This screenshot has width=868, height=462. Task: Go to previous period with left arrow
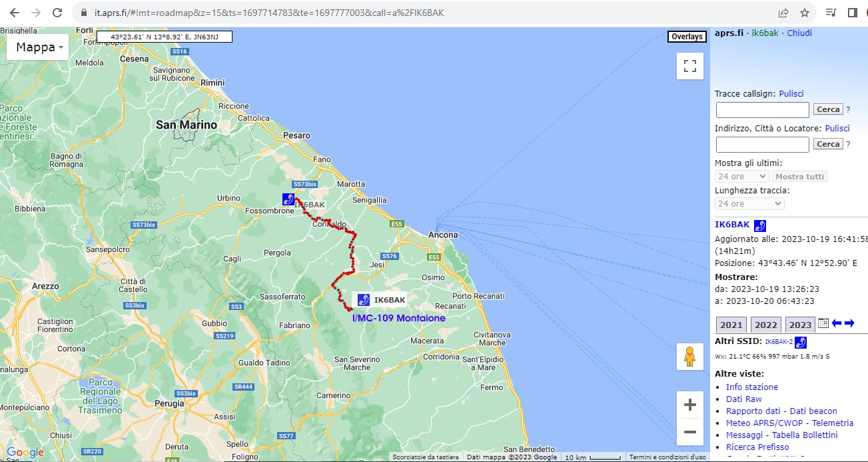pos(837,323)
